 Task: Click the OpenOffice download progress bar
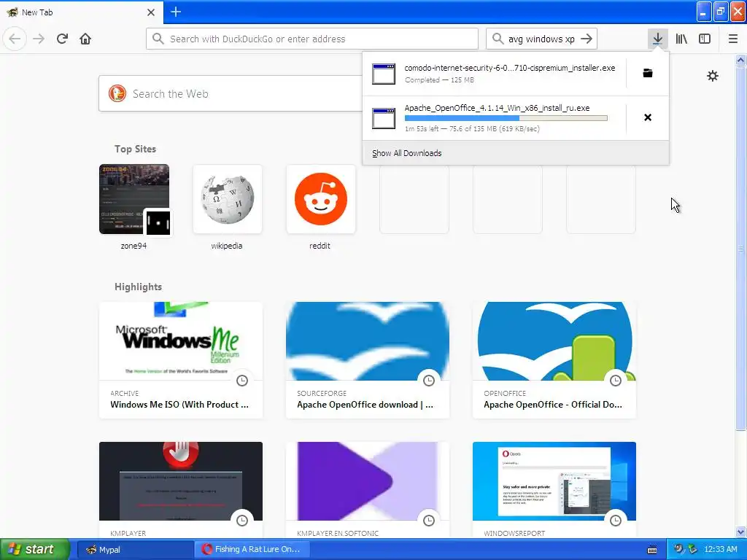click(x=506, y=118)
